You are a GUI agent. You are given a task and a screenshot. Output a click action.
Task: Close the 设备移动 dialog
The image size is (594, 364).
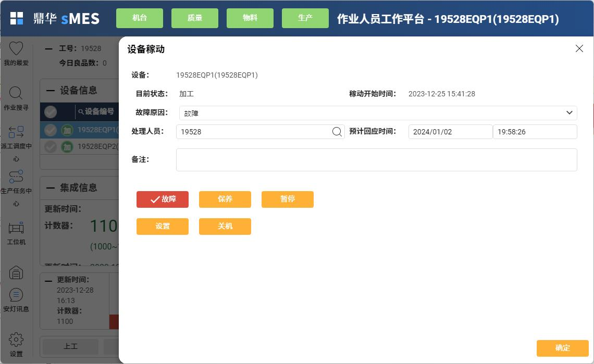click(x=579, y=48)
